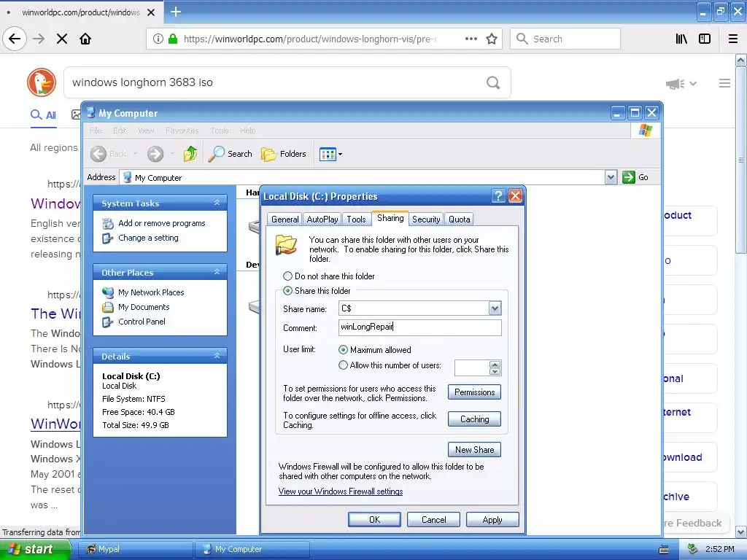The width and height of the screenshot is (747, 560).
Task: Switch to Tools tab
Action: click(356, 219)
